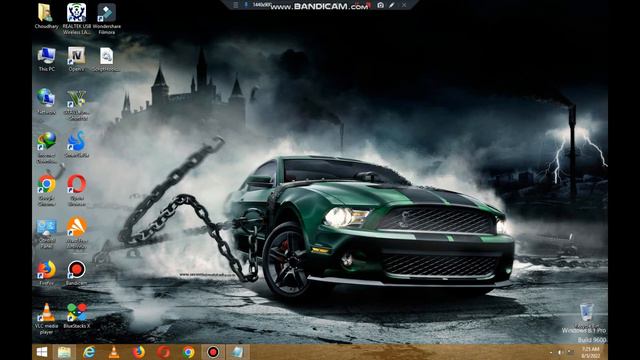Activate the Bandicam pencil drawing tool
This screenshot has height=360, width=640.
[391, 5]
